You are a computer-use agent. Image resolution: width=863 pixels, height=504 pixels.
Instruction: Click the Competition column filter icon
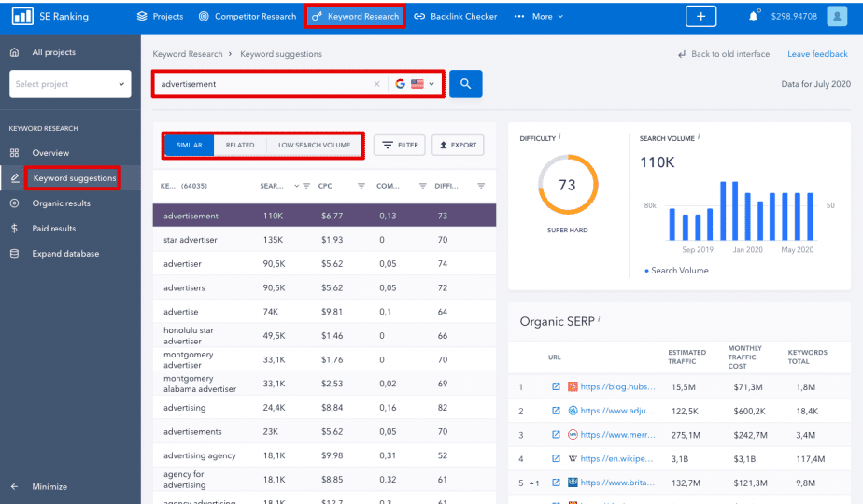click(x=423, y=186)
